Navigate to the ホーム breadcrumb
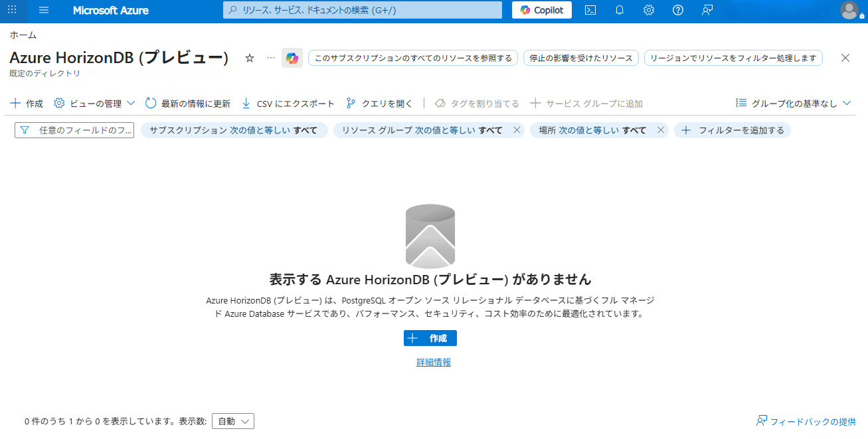The image size is (868, 439). pyautogui.click(x=23, y=35)
